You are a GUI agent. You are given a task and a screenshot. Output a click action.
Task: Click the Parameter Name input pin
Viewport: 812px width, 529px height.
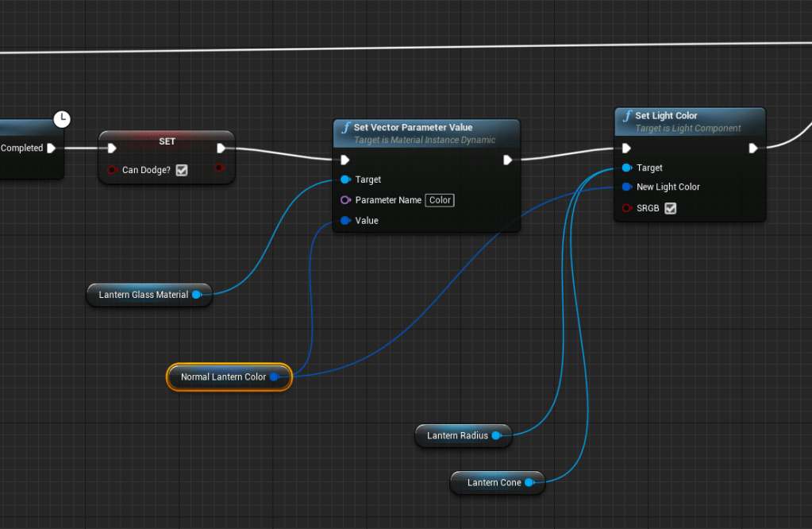tap(345, 200)
